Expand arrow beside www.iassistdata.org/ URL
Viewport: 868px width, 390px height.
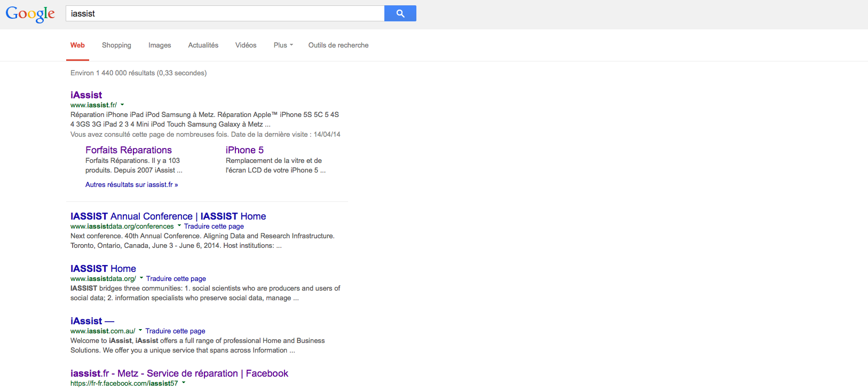tap(141, 278)
